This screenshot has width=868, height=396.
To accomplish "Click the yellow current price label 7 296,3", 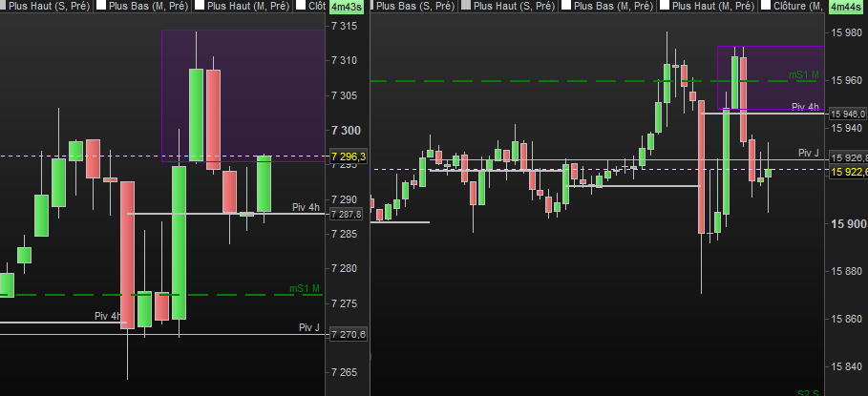I will coord(349,156).
